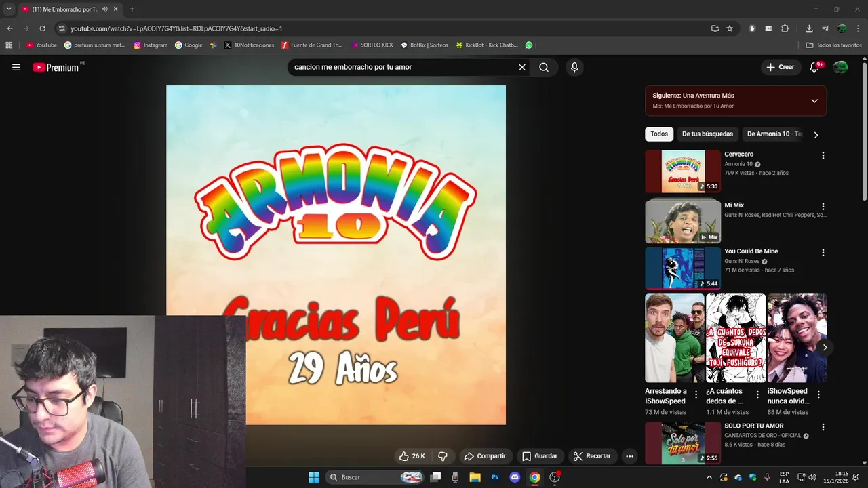Screen dimensions: 868x488
Task: Click the browser address bar URL
Action: click(176, 28)
